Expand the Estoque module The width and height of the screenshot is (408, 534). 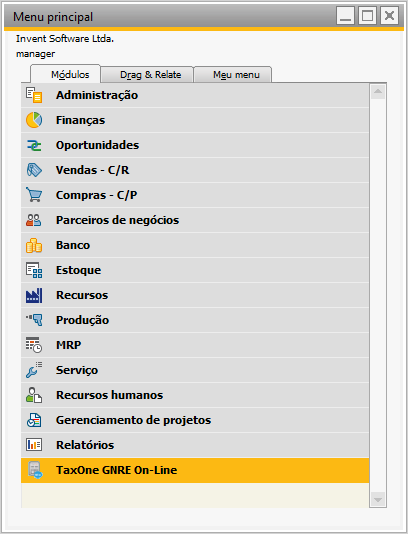[195, 270]
